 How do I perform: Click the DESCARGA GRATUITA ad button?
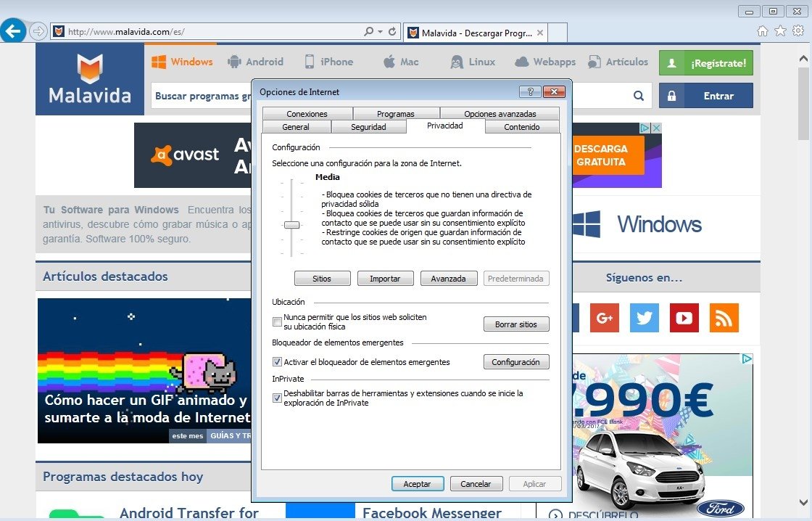[x=607, y=155]
